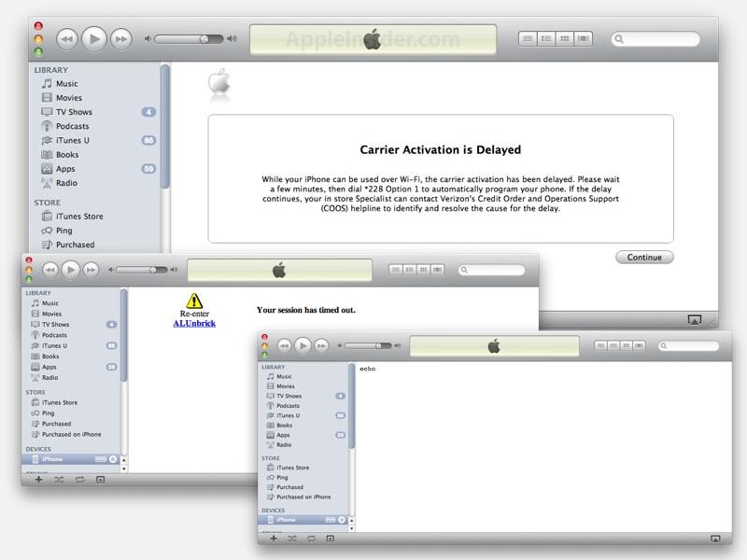The image size is (747, 560).
Task: Eject iPhone in echo window sidebar
Action: (342, 520)
